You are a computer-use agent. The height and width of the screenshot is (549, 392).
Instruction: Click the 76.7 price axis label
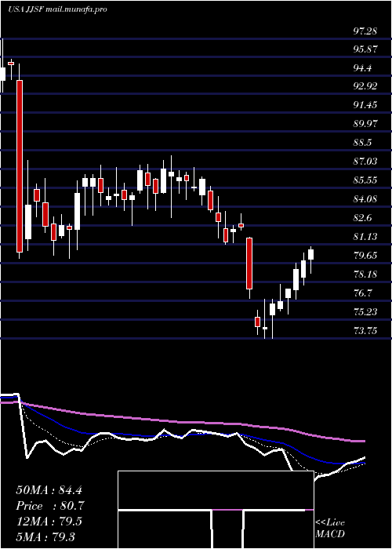click(x=362, y=293)
